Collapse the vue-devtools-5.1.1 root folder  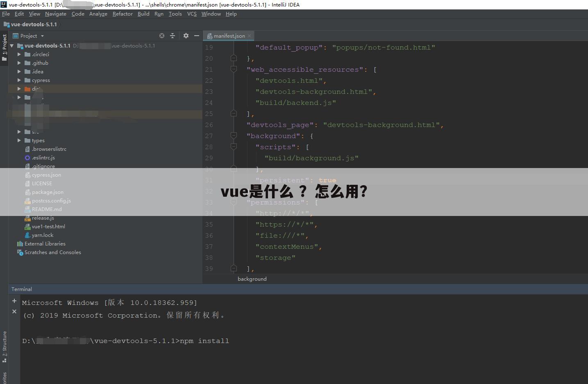coord(12,46)
